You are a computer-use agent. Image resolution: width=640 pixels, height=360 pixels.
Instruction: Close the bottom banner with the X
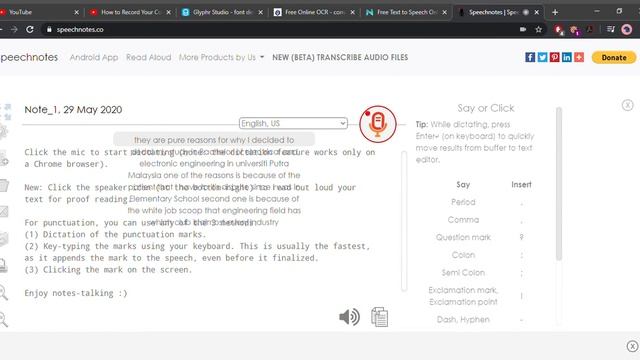point(632,346)
